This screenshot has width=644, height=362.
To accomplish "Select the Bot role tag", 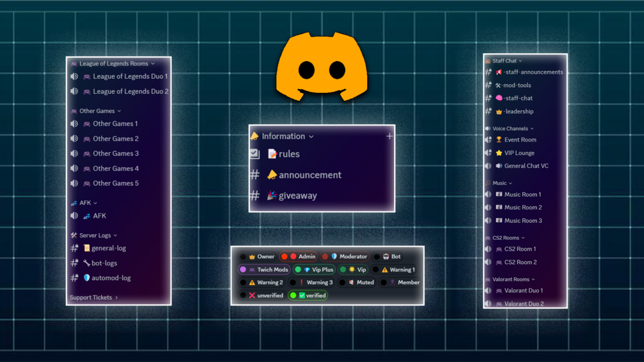I will tap(387, 256).
